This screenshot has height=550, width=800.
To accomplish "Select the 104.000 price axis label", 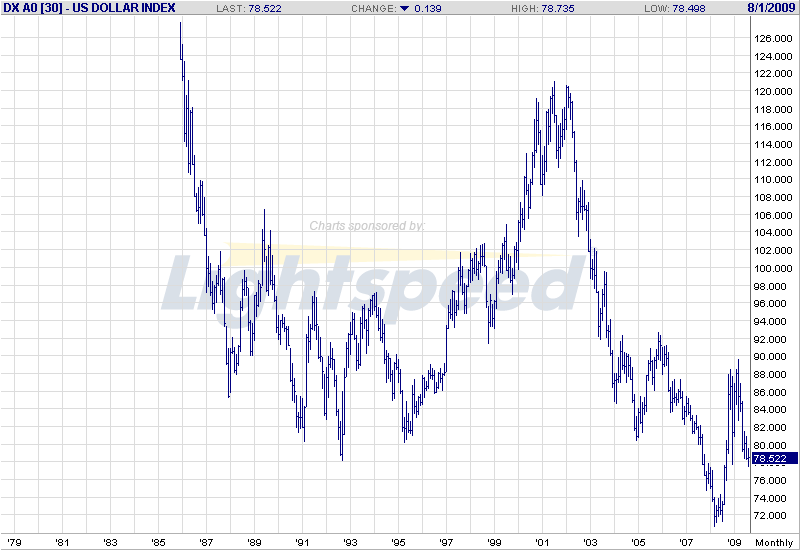I will (x=773, y=233).
